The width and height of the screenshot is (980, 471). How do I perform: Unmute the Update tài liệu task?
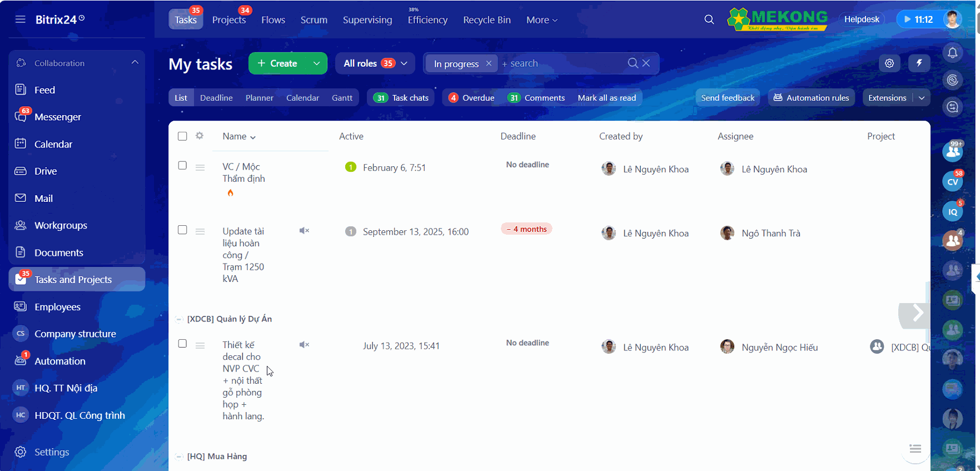(x=304, y=231)
